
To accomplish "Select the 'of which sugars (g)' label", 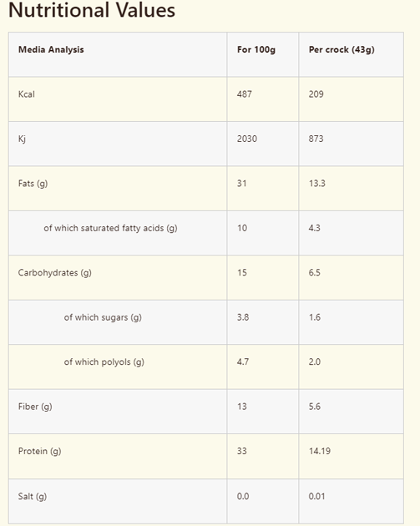I will [103, 317].
